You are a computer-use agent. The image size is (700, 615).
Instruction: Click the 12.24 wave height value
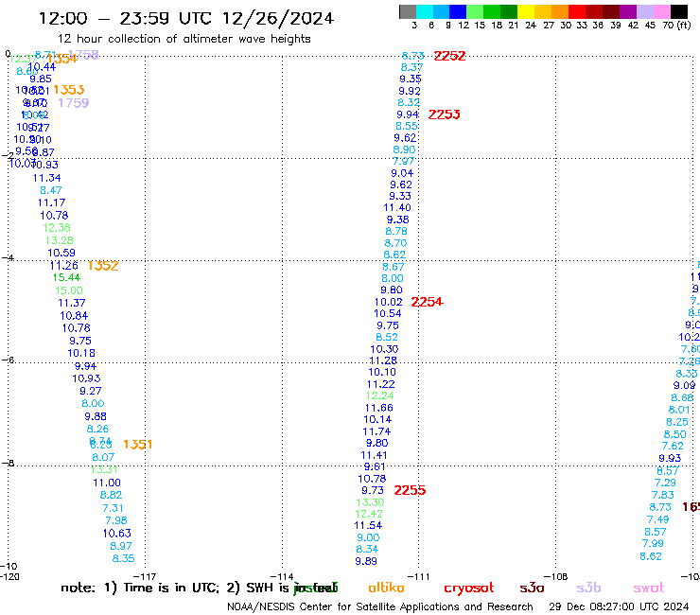pyautogui.click(x=380, y=395)
